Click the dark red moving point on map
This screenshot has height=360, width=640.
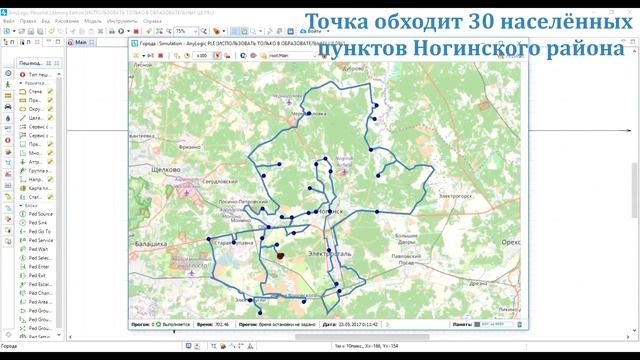pyautogui.click(x=280, y=256)
